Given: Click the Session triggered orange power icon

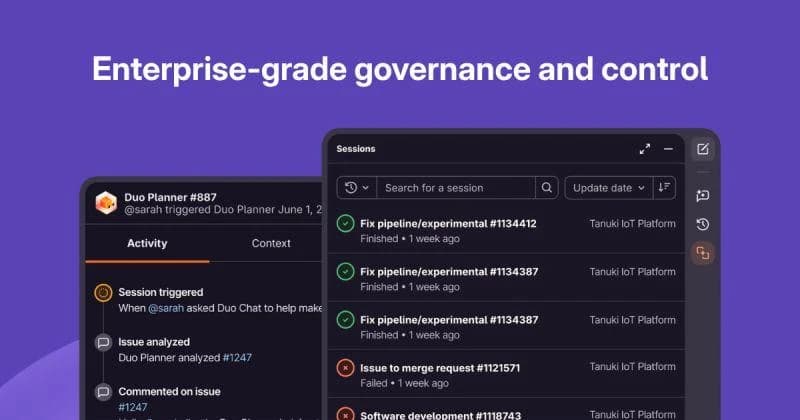Looking at the screenshot, I should (103, 293).
